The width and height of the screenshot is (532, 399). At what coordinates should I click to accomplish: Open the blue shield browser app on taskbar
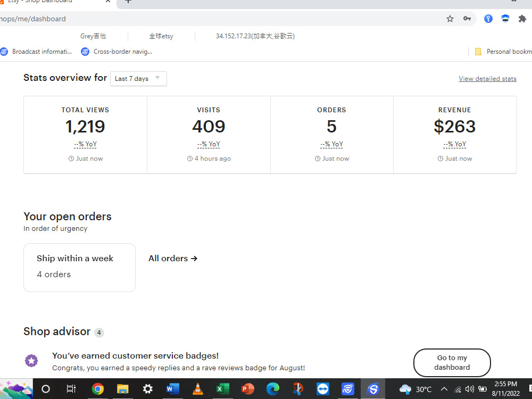(x=348, y=389)
